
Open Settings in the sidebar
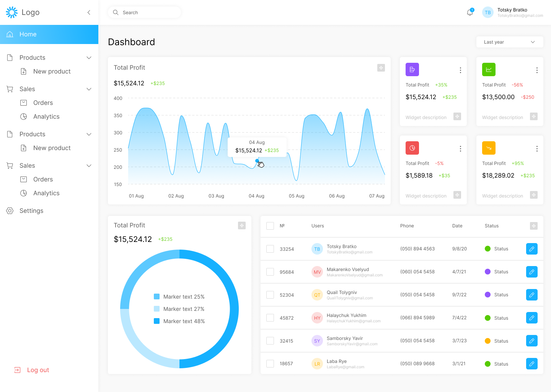point(25,211)
